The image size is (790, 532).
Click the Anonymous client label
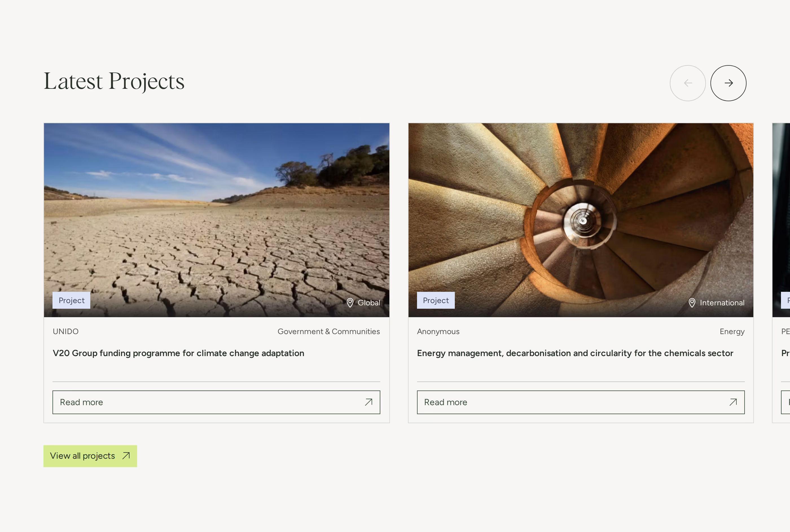438,332
